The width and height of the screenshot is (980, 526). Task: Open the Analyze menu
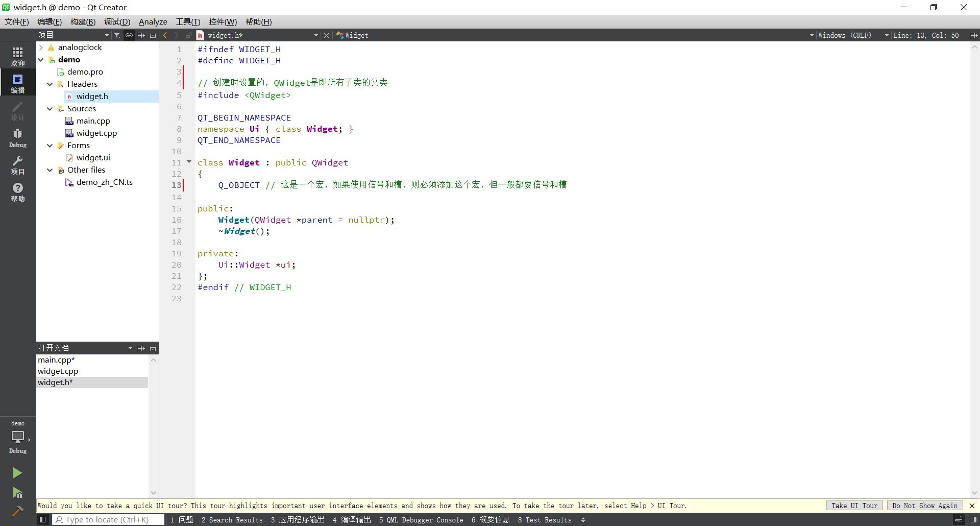tap(153, 21)
